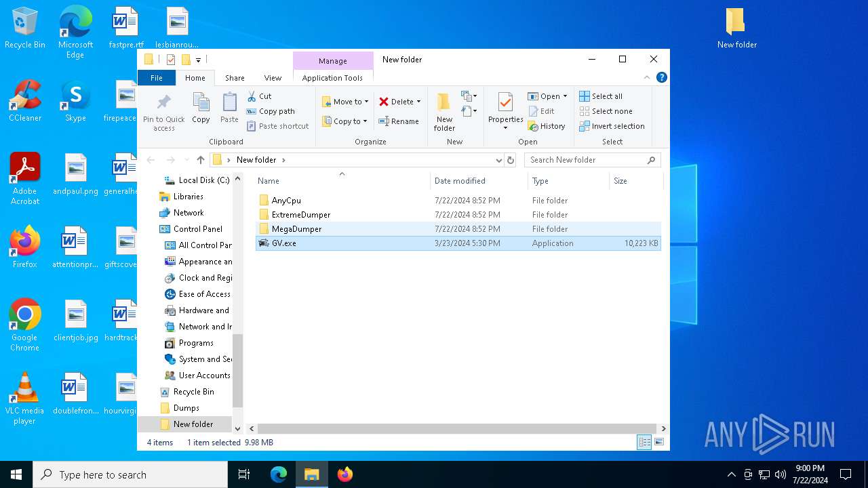Open Google Chrome desktop shortcut

(x=25, y=325)
